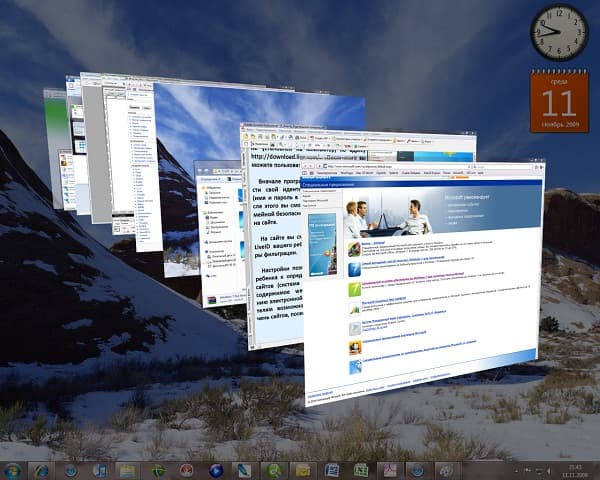Launch Internet Explorer from the taskbar

pyautogui.click(x=41, y=470)
